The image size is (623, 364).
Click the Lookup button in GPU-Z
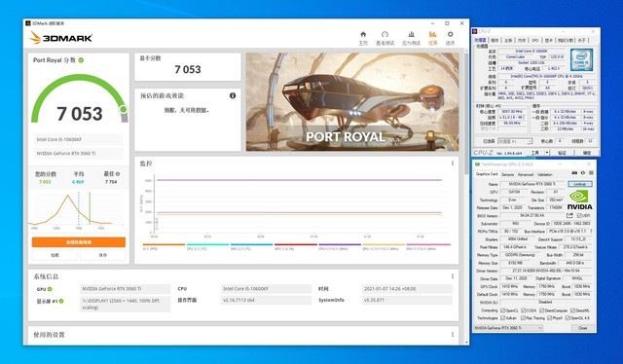(x=580, y=184)
